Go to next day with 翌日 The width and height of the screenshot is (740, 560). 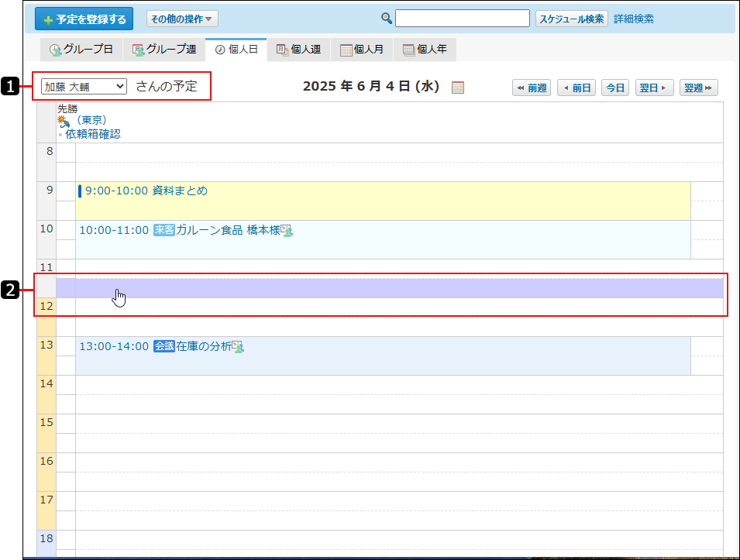tap(654, 88)
